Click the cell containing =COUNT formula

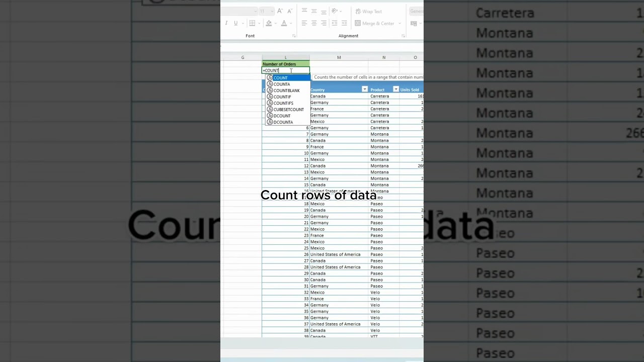pos(285,70)
